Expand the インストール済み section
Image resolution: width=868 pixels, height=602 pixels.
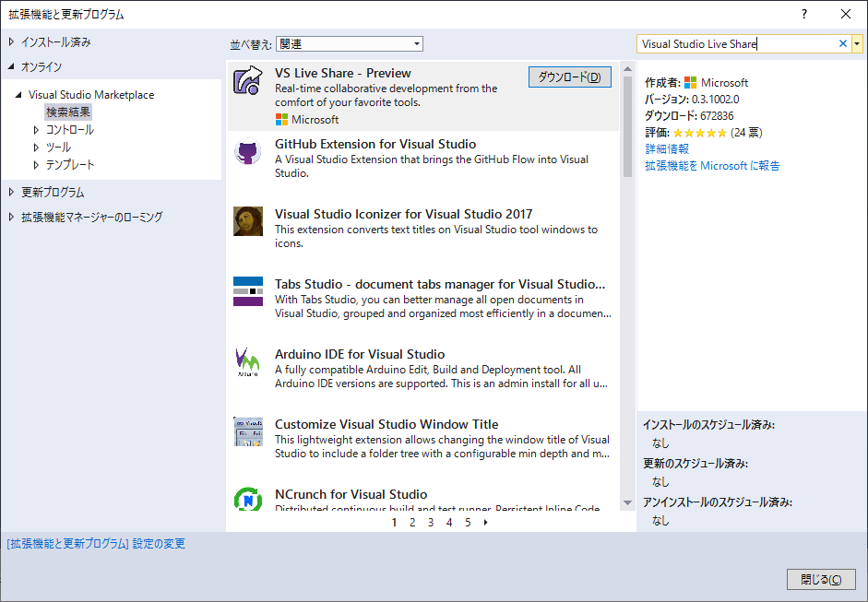[x=54, y=41]
